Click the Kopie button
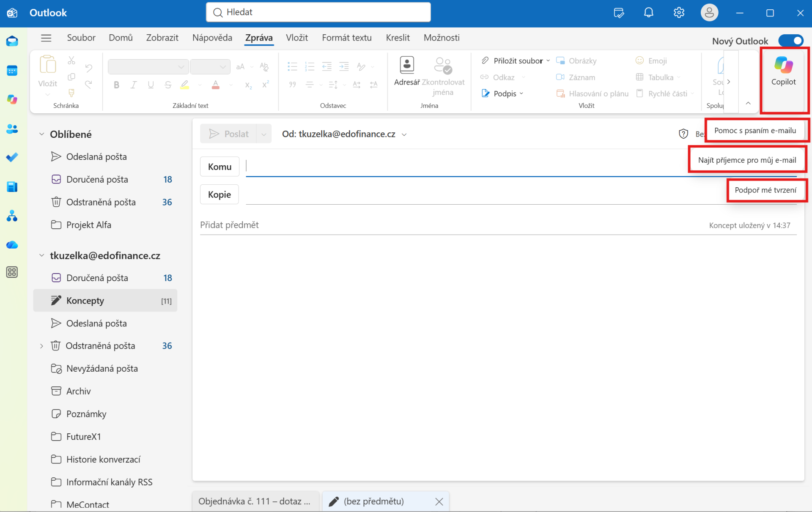 pyautogui.click(x=219, y=194)
